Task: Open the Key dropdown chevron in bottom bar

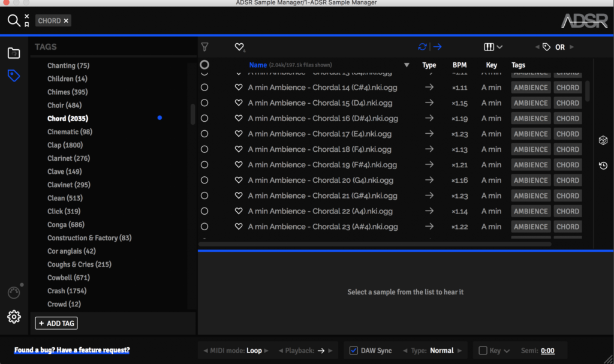Action: 507,350
